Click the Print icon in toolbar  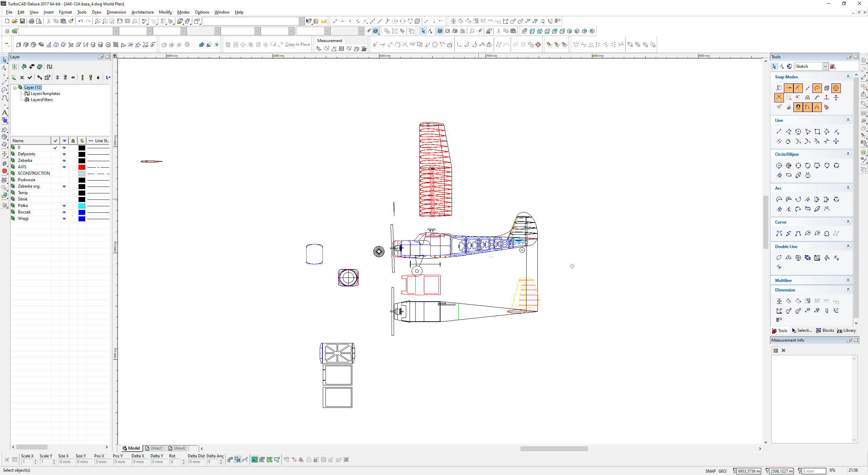click(x=32, y=21)
